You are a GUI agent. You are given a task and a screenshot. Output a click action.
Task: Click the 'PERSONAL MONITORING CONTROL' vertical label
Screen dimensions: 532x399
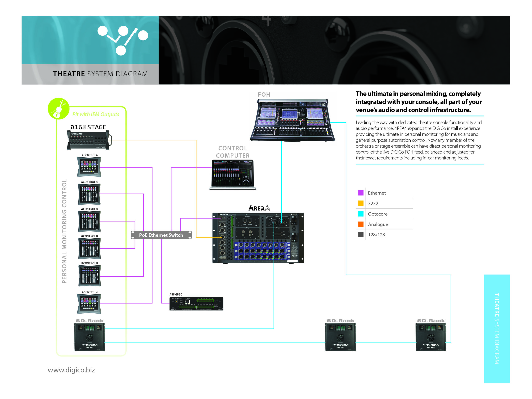[x=64, y=231]
